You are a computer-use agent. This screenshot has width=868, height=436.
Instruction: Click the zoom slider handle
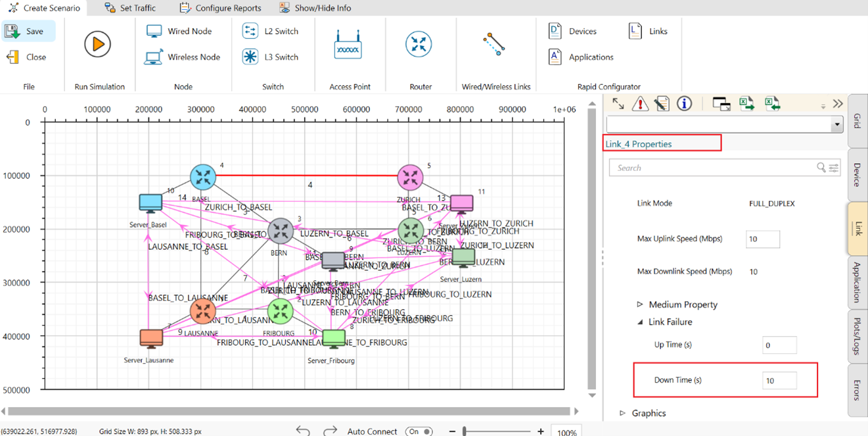[465, 431]
